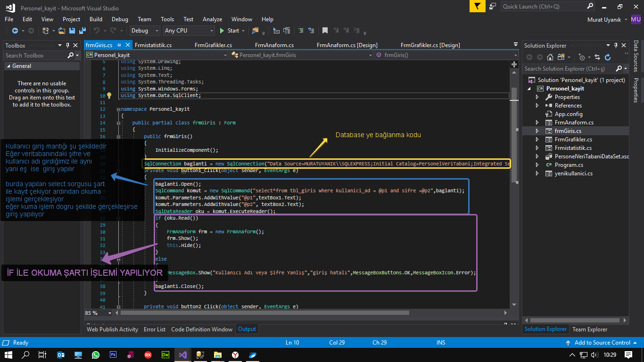644x362 pixels.
Task: Click the Toolbox search magnifier icon
Action: click(71, 55)
